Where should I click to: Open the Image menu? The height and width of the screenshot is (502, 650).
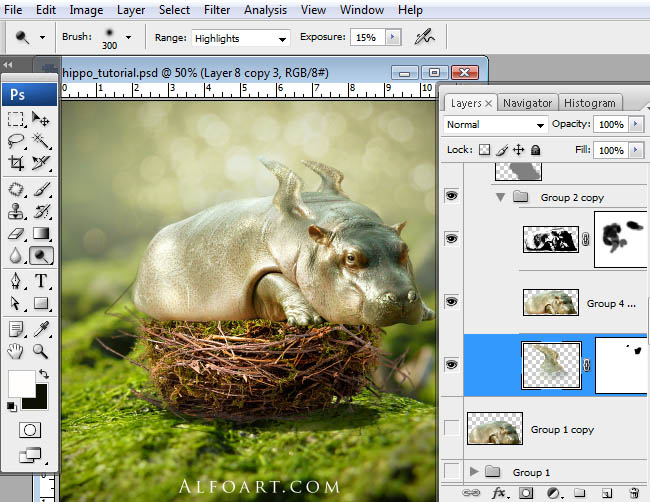point(86,10)
